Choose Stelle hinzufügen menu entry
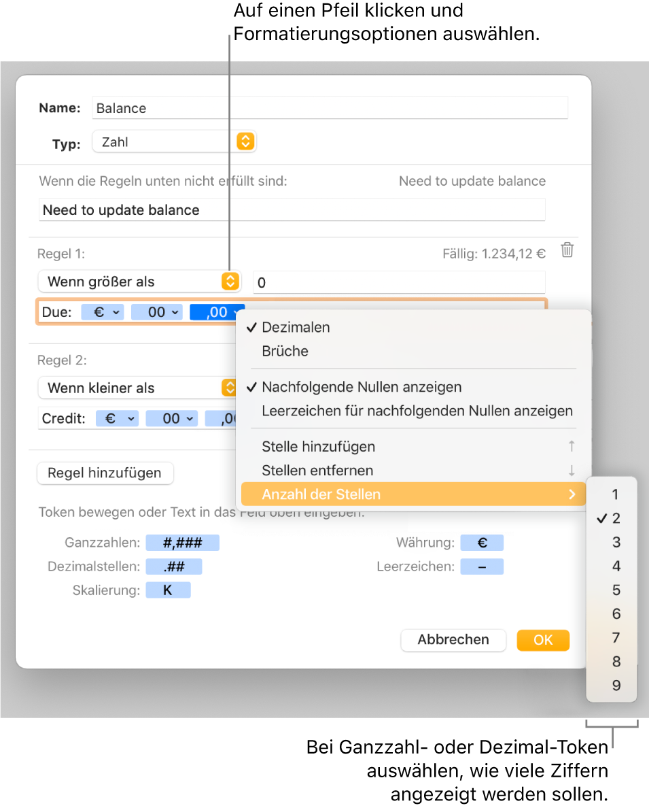 [x=413, y=446]
